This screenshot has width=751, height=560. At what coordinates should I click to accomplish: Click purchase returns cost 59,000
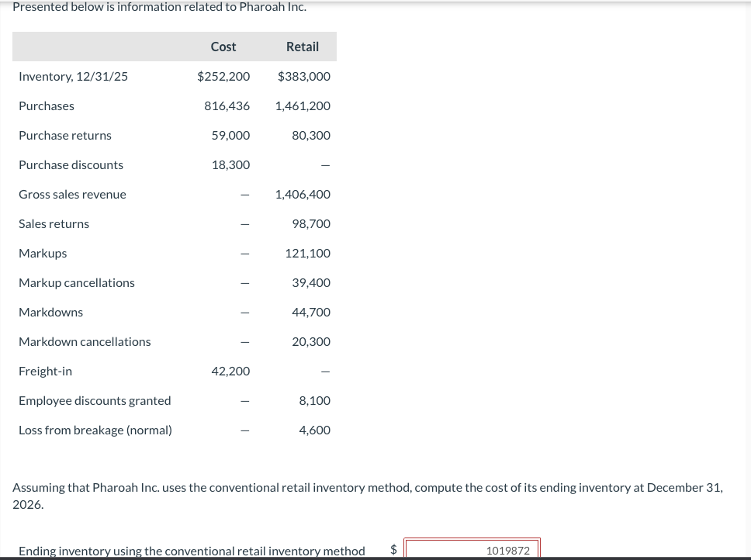coord(231,136)
